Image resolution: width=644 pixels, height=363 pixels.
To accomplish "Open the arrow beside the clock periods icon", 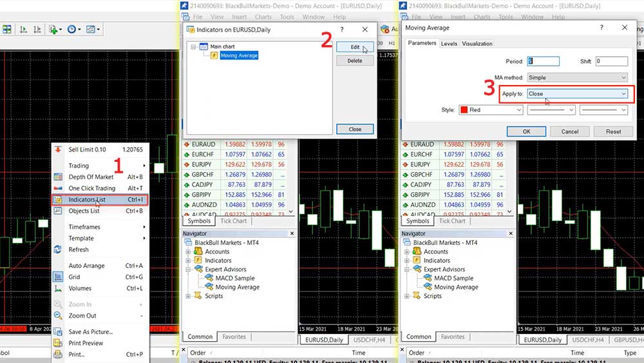I will pyautogui.click(x=79, y=30).
